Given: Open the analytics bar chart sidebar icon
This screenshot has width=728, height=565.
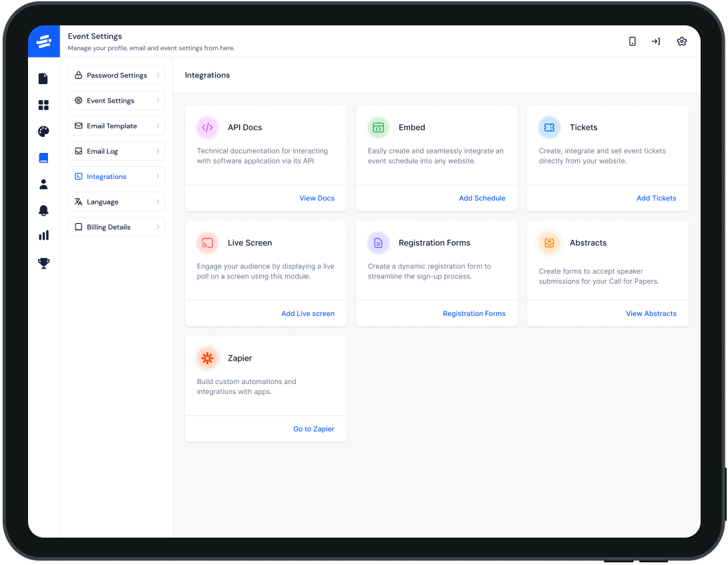Looking at the screenshot, I should 43,235.
